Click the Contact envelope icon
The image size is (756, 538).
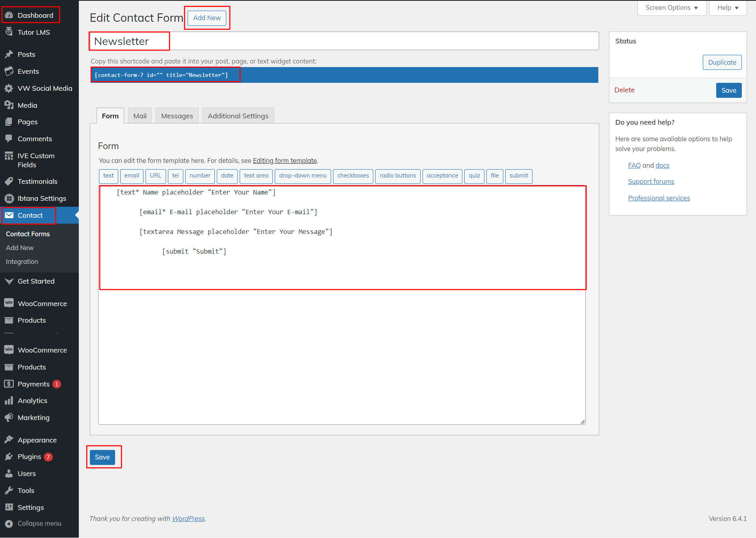(9, 215)
